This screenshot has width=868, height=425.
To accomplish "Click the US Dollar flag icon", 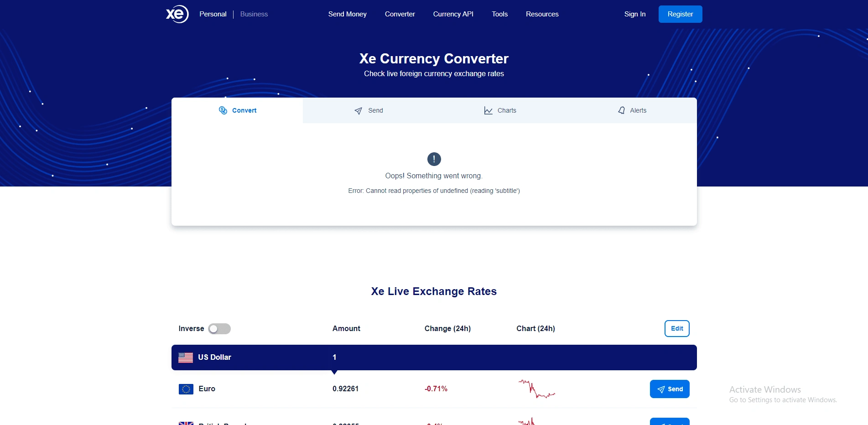I will pos(186,358).
